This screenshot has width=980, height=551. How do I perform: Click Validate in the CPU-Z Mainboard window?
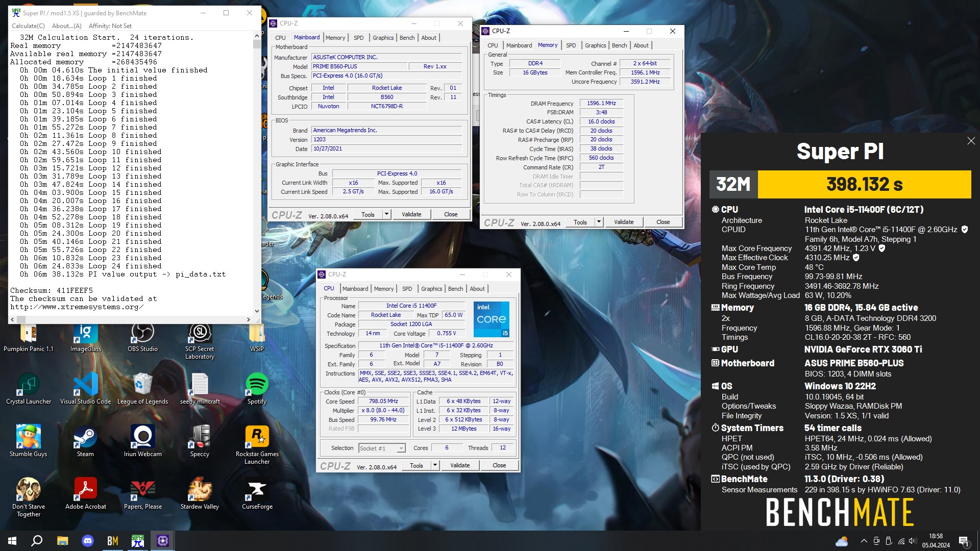click(x=411, y=214)
